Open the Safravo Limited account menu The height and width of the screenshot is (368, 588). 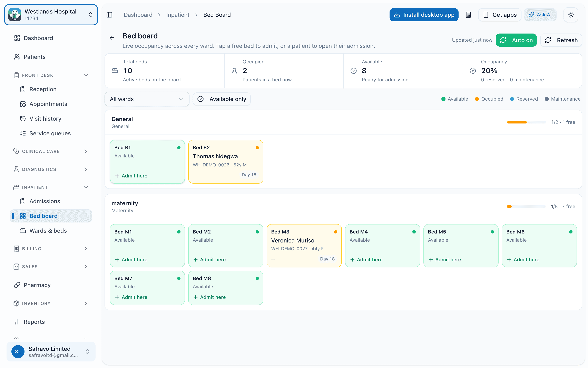click(51, 351)
